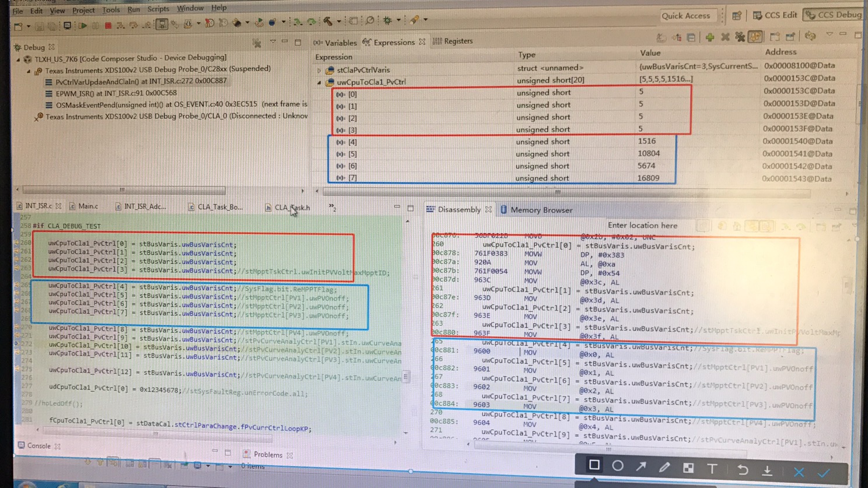Remove all expressions using double-X icon
The width and height of the screenshot is (868, 488).
click(740, 36)
